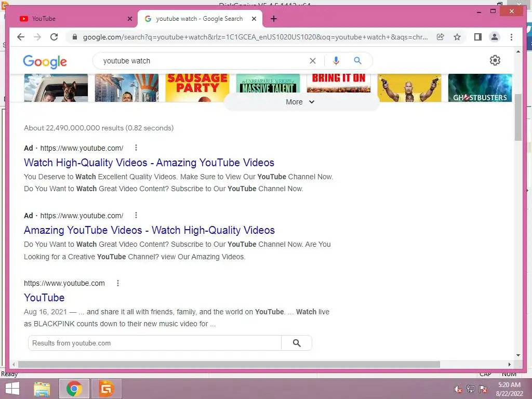
Task: Switch to Chrome in the taskbar
Action: (x=74, y=389)
